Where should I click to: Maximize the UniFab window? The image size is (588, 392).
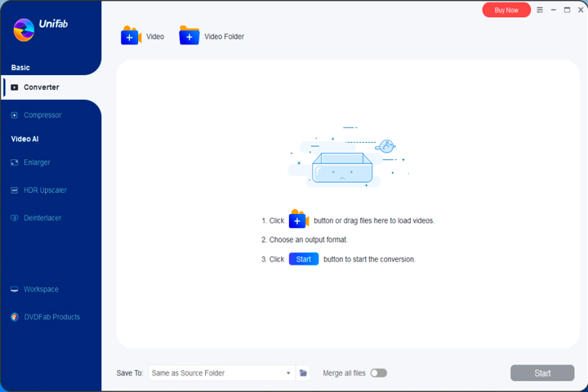[567, 10]
